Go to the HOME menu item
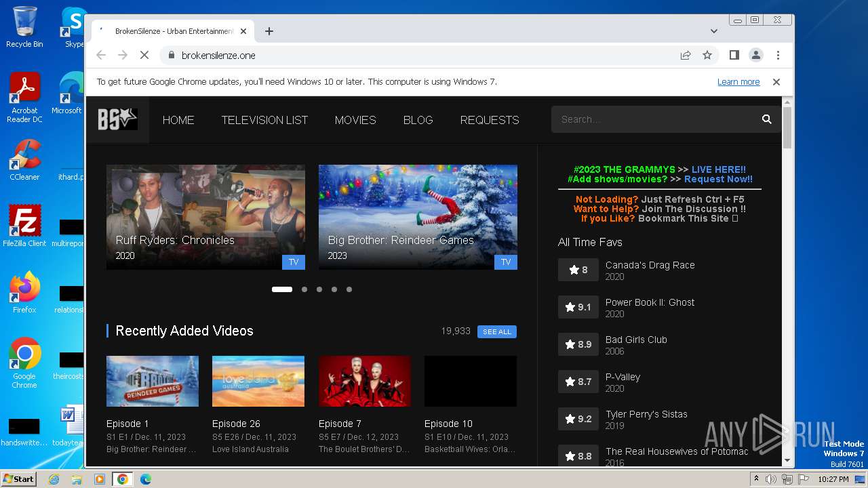 [178, 120]
